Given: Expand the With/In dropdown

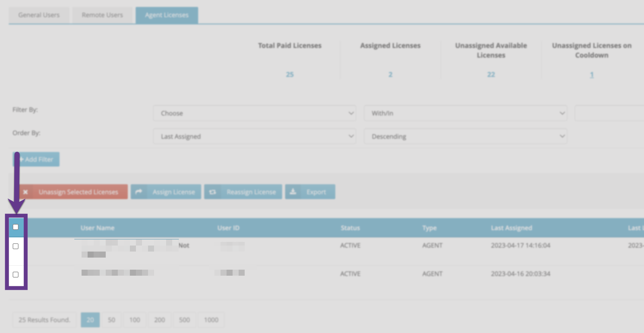Looking at the screenshot, I should click(x=465, y=113).
